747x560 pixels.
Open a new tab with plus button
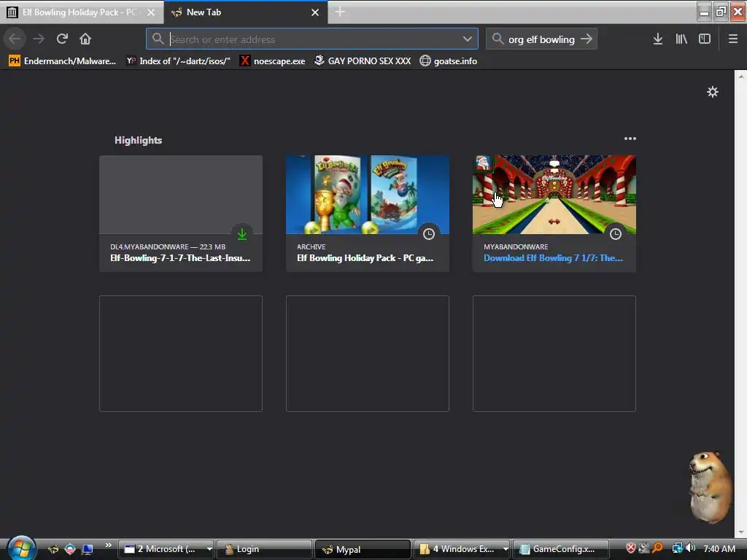click(x=340, y=12)
